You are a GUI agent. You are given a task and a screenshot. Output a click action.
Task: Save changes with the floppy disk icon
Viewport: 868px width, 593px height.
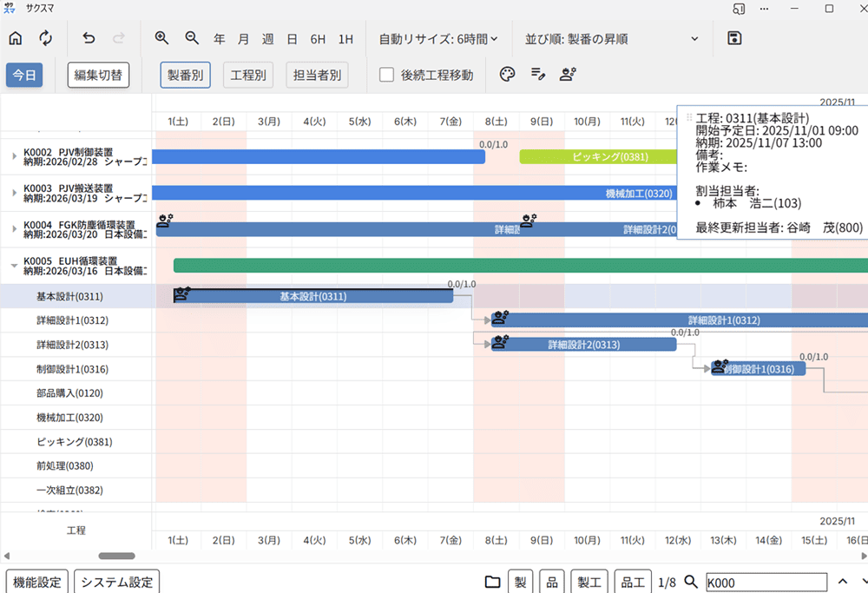pos(734,38)
